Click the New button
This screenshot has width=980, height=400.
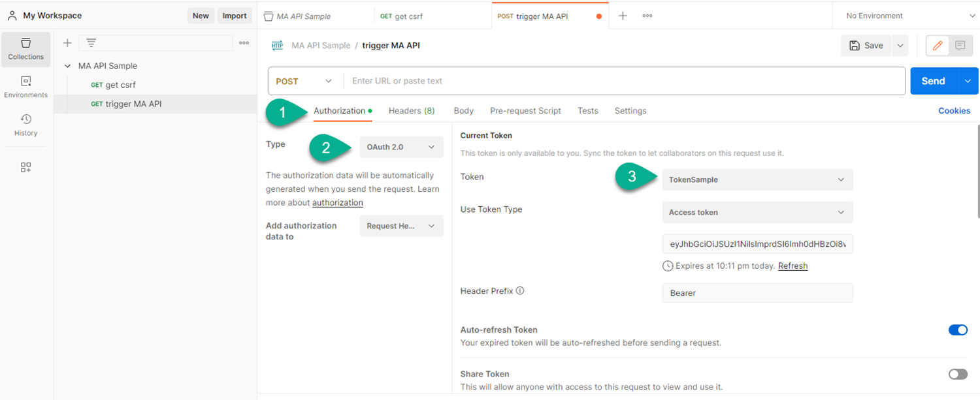click(201, 16)
